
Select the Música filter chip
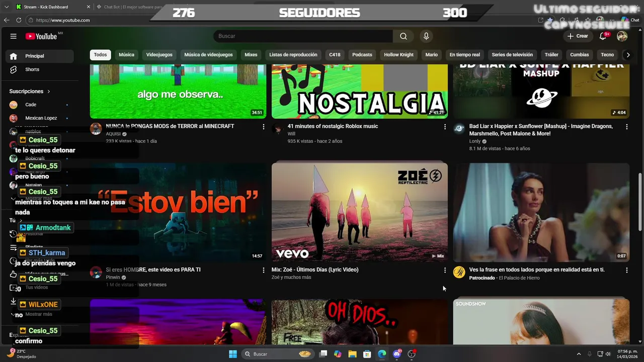pyautogui.click(x=126, y=55)
